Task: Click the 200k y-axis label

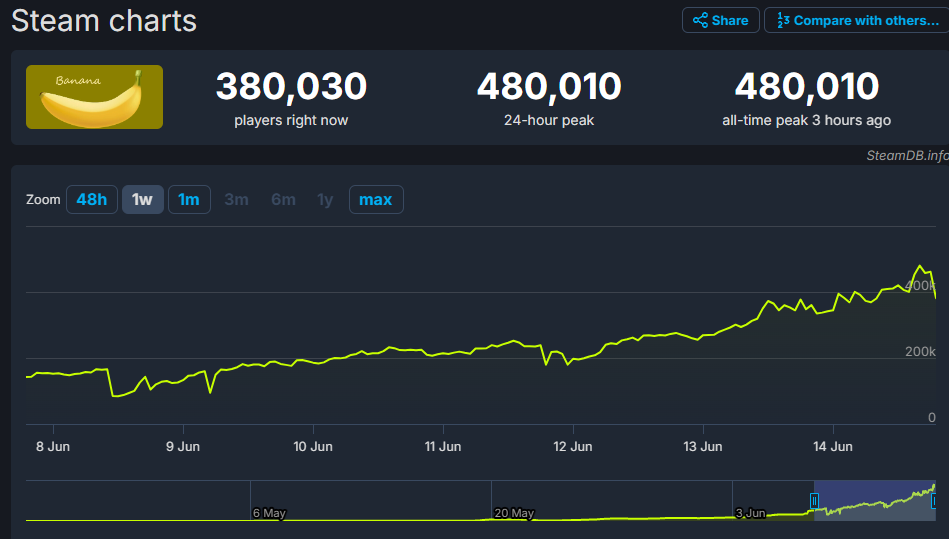Action: pyautogui.click(x=920, y=351)
